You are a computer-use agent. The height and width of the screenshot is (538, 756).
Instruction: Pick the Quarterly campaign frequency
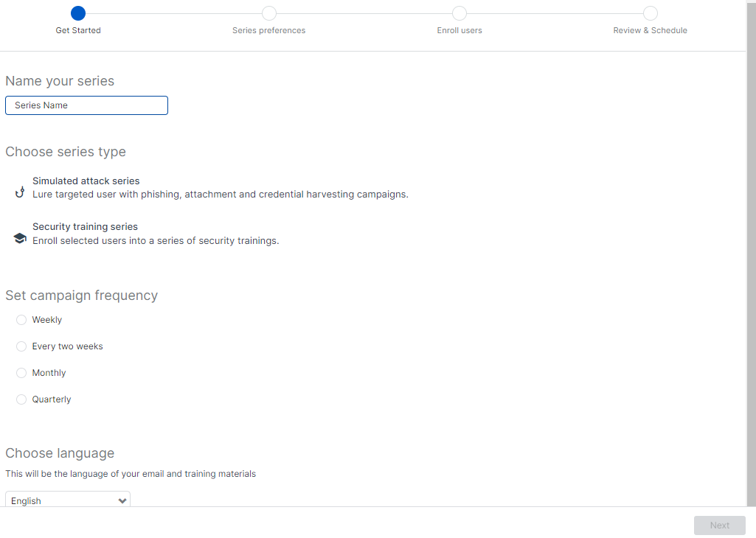(21, 399)
